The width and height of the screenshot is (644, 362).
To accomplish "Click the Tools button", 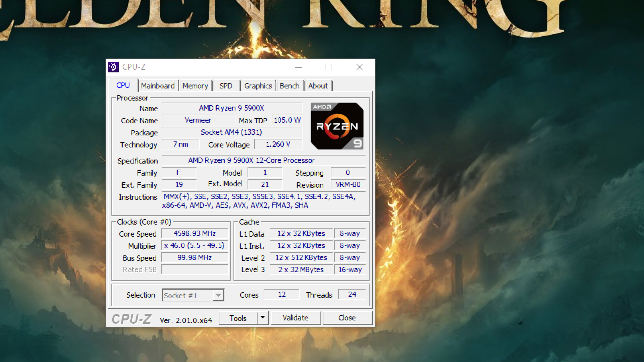I will (238, 318).
